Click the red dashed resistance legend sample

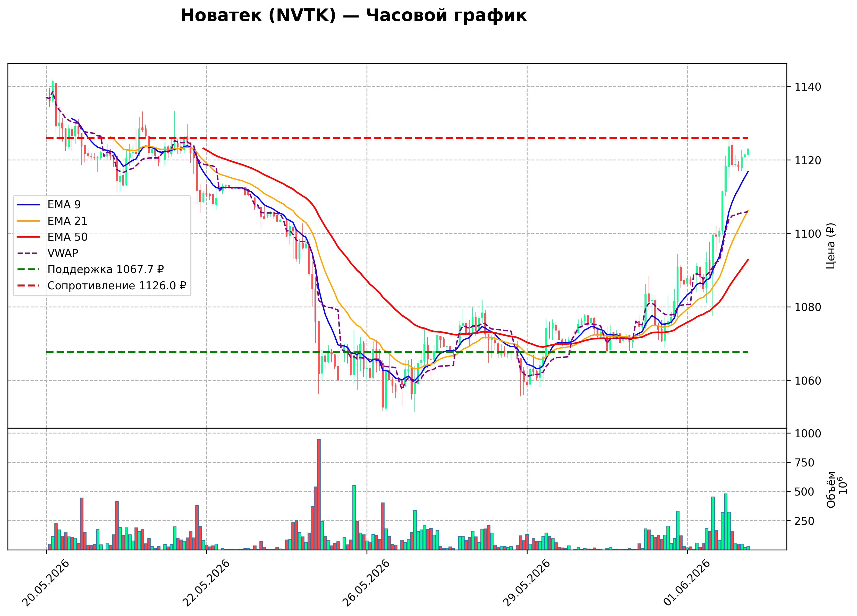28,286
